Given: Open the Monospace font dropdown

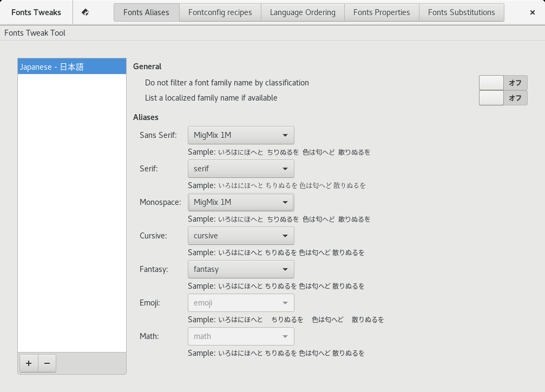Looking at the screenshot, I should pyautogui.click(x=241, y=202).
